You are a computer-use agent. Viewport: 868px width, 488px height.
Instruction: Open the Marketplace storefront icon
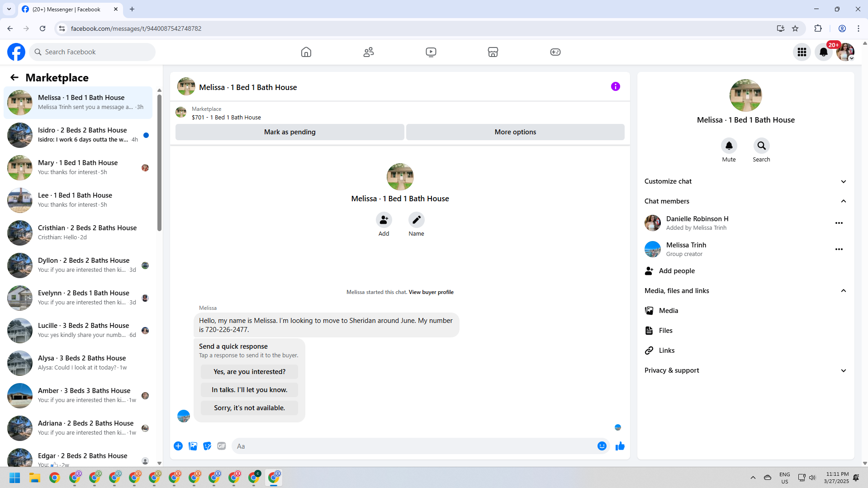click(x=493, y=52)
